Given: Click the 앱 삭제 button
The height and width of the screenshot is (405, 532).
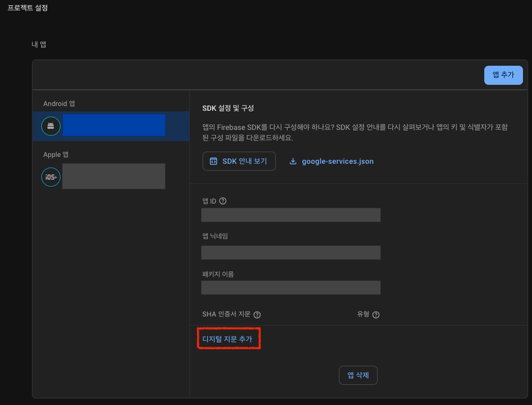Looking at the screenshot, I should tap(358, 375).
